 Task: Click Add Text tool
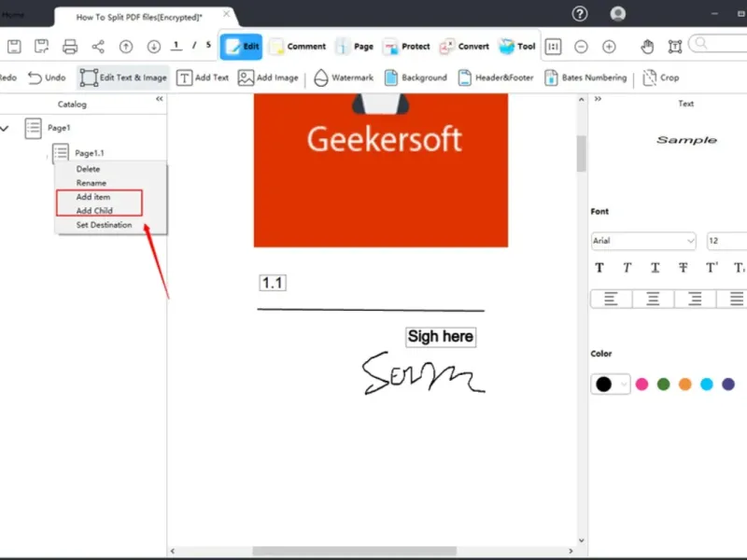click(x=203, y=77)
